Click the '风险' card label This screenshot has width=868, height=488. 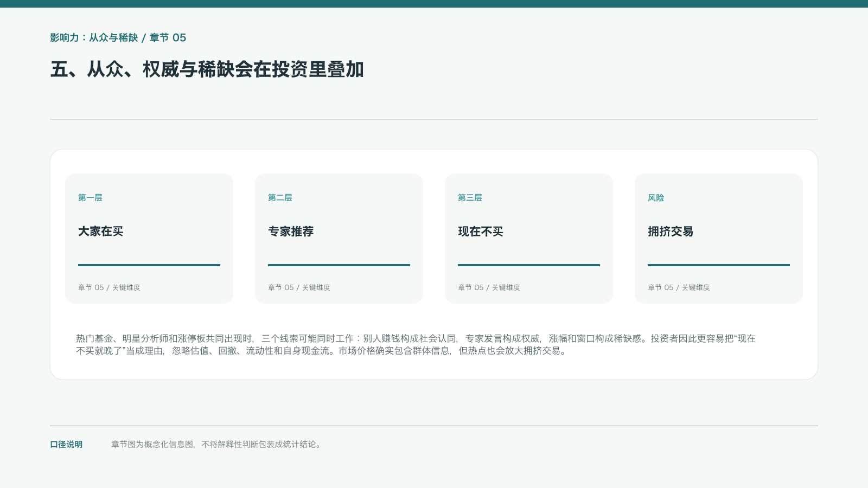pos(656,197)
